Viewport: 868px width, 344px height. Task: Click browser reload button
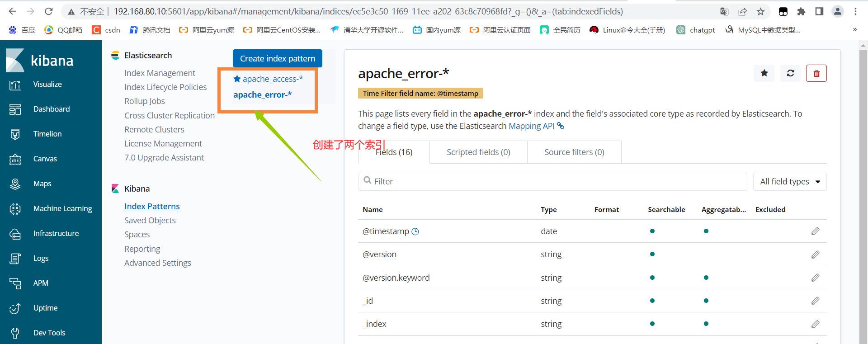[x=49, y=11]
